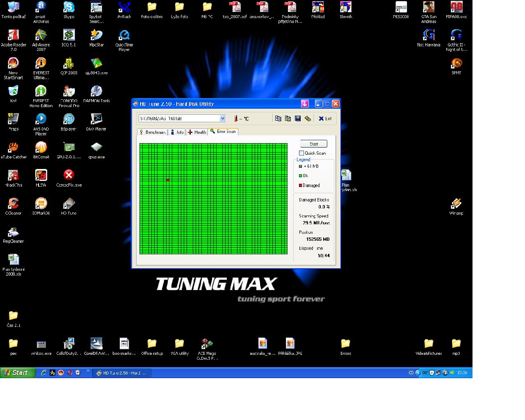Select the avast Antivirus desktop icon
Image resolution: width=525 pixels, height=420 pixels.
(41, 12)
